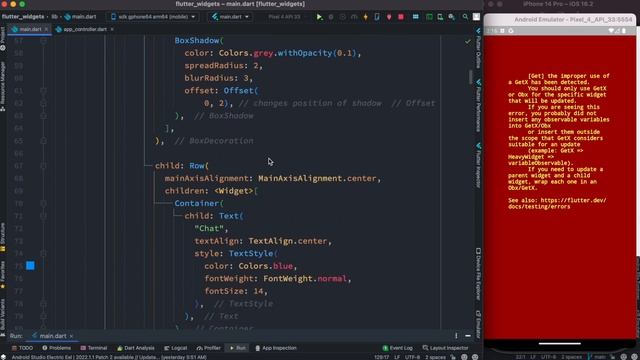The width and height of the screenshot is (640, 360).
Task: Click the Debug bug icon in toolbar
Action: [x=331, y=17]
